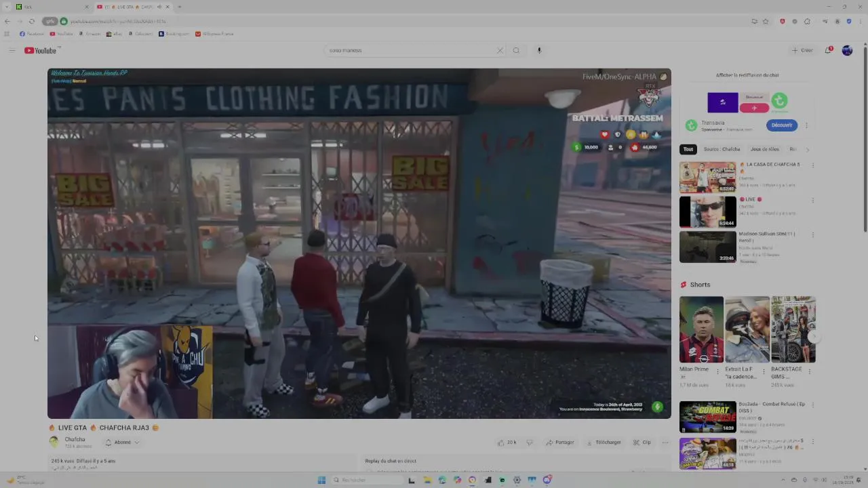This screenshot has height=488, width=868.
Task: Open the red shield extension icon
Action: [782, 21]
